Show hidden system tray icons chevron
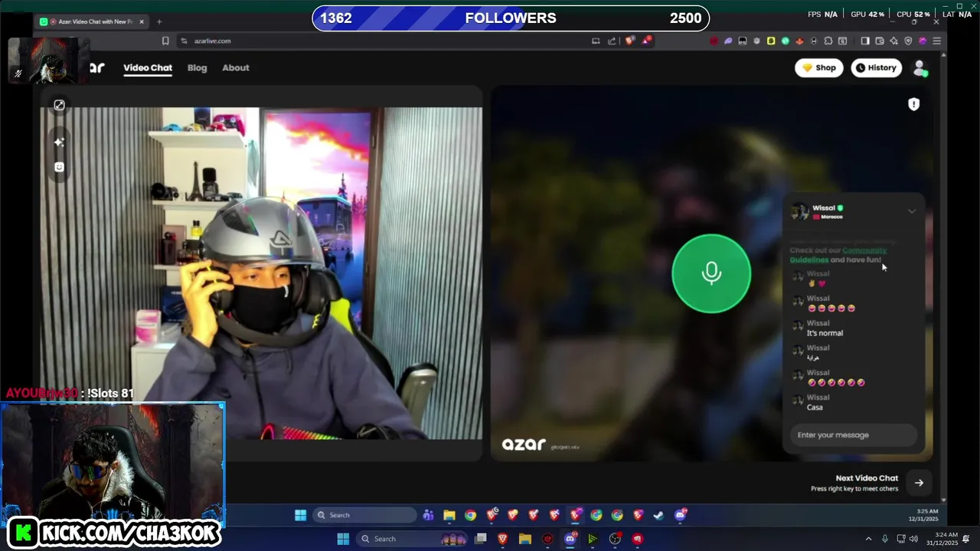980x551 pixels. 869,539
